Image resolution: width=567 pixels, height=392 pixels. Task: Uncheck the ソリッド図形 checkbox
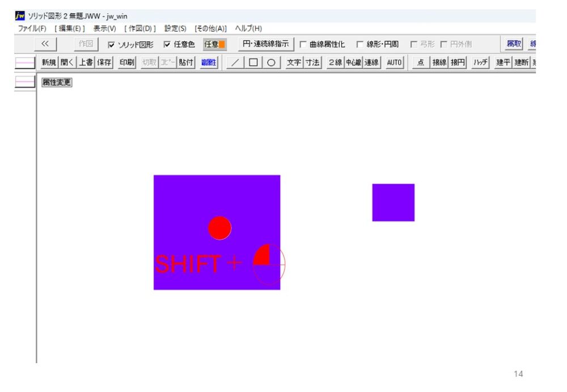[x=112, y=45]
